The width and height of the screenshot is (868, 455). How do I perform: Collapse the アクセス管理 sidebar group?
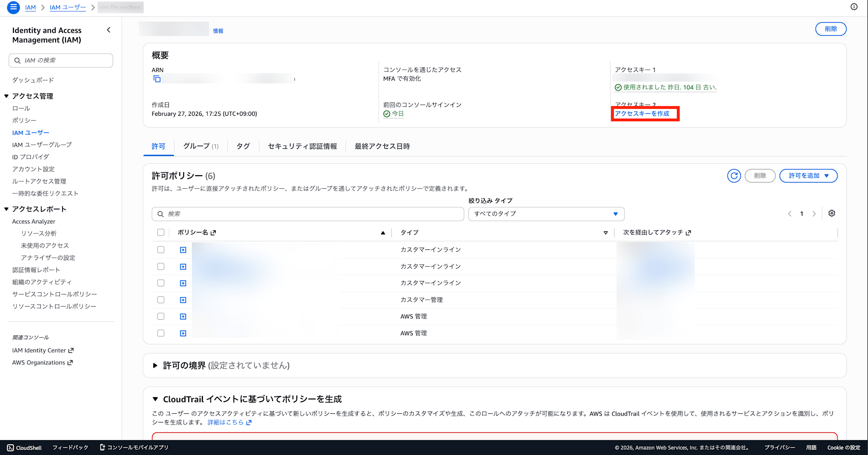pyautogui.click(x=7, y=96)
